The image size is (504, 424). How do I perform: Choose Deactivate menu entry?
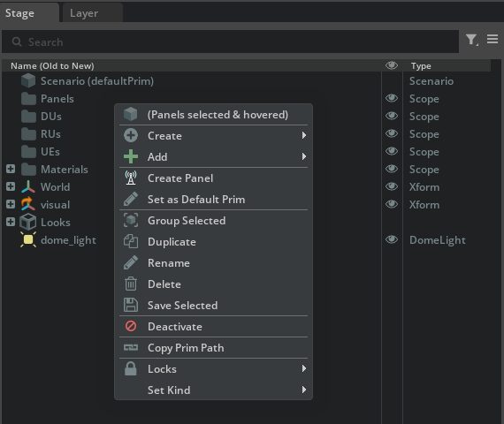[x=213, y=327]
